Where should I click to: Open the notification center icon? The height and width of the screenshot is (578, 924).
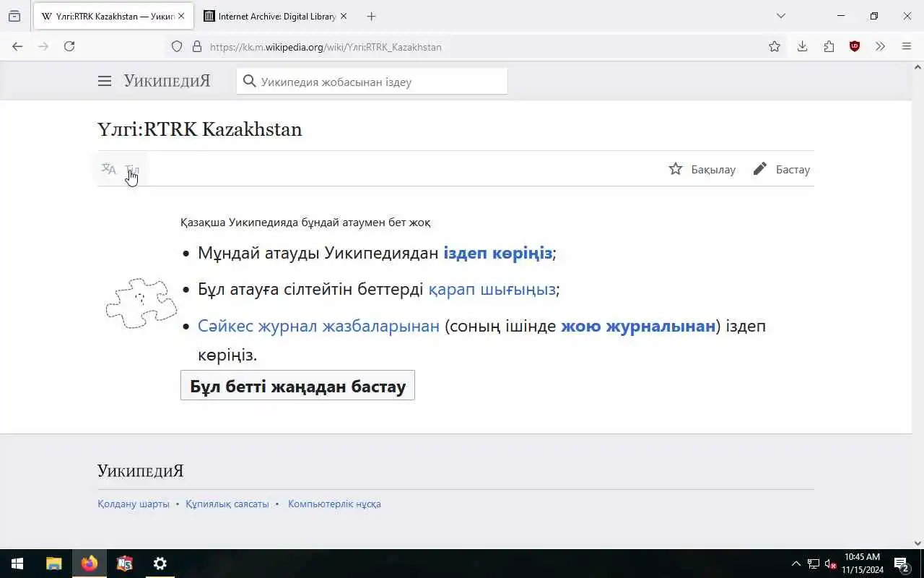click(x=901, y=564)
